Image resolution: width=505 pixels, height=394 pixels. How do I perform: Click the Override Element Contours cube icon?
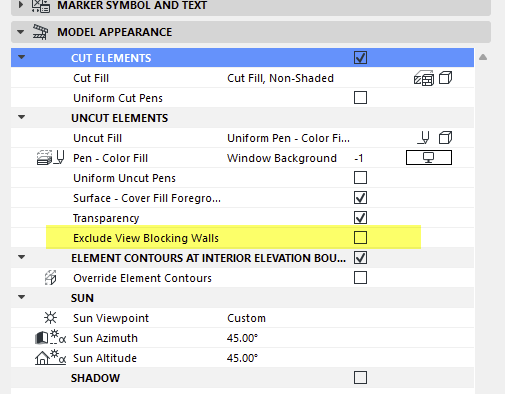[x=50, y=278]
